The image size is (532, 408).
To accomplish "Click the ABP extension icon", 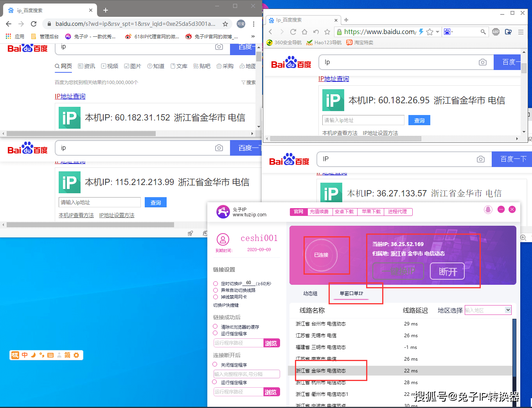I will point(496,32).
